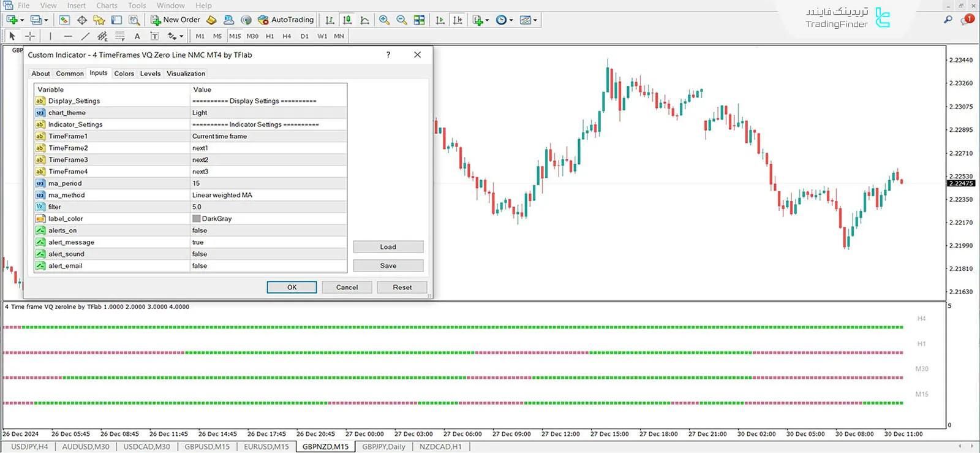Open the GBPJPY,Daily chart tab

pos(383,447)
